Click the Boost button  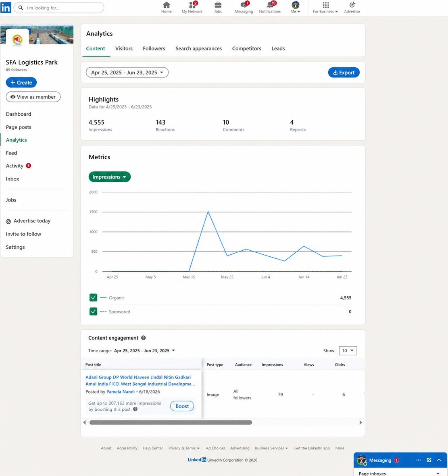click(182, 406)
